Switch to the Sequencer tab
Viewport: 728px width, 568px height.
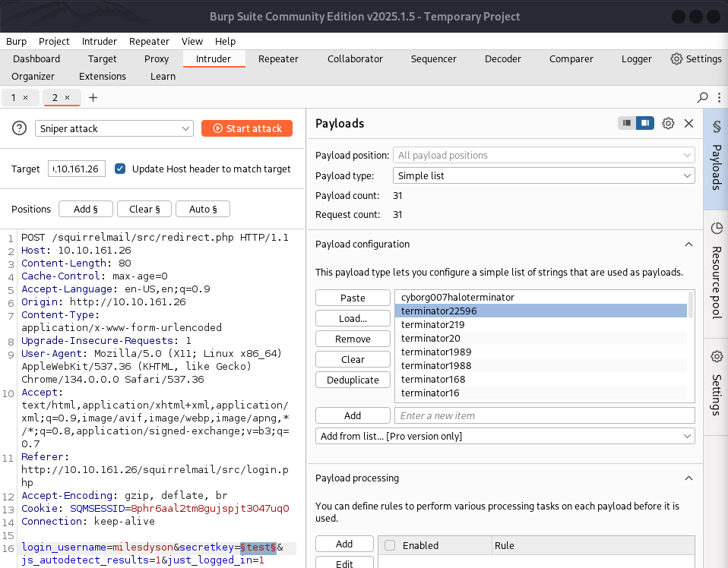(x=434, y=59)
